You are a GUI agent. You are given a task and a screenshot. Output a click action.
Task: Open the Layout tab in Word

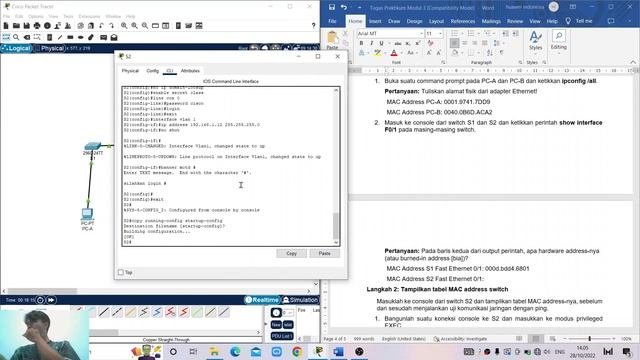point(436,21)
